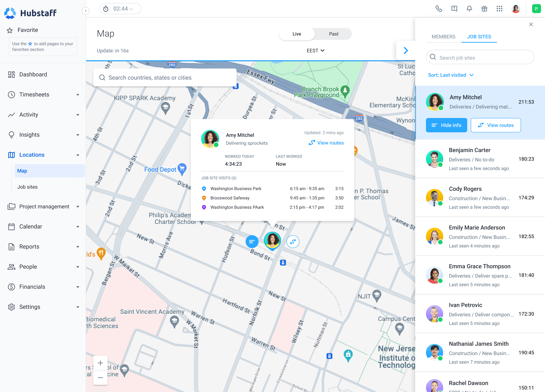This screenshot has height=392, width=545.
Task: Click the Hide info button
Action: pos(446,125)
